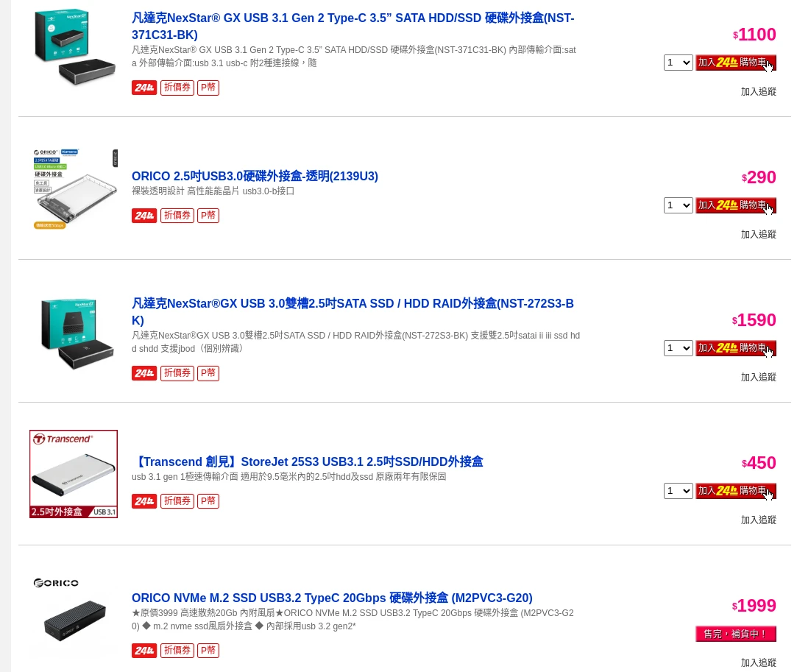Click the 24h badge under the Transcend StoreJet 25S3
The image size is (797, 672).
[x=144, y=501]
